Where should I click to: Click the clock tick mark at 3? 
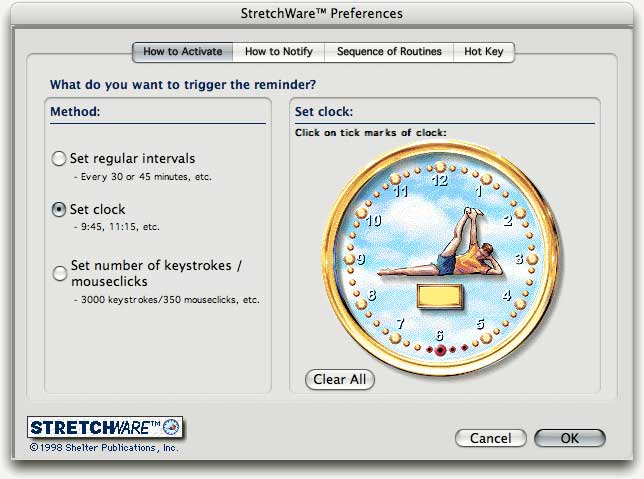pyautogui.click(x=532, y=259)
